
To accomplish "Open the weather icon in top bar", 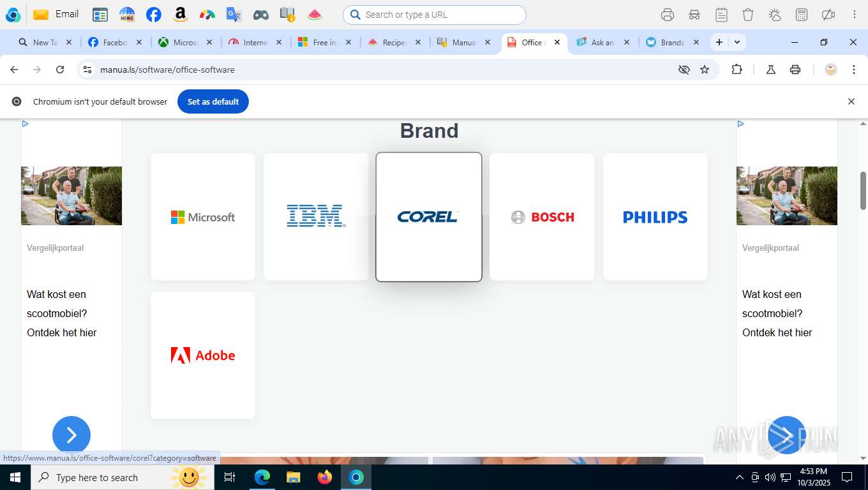I will pos(775,15).
